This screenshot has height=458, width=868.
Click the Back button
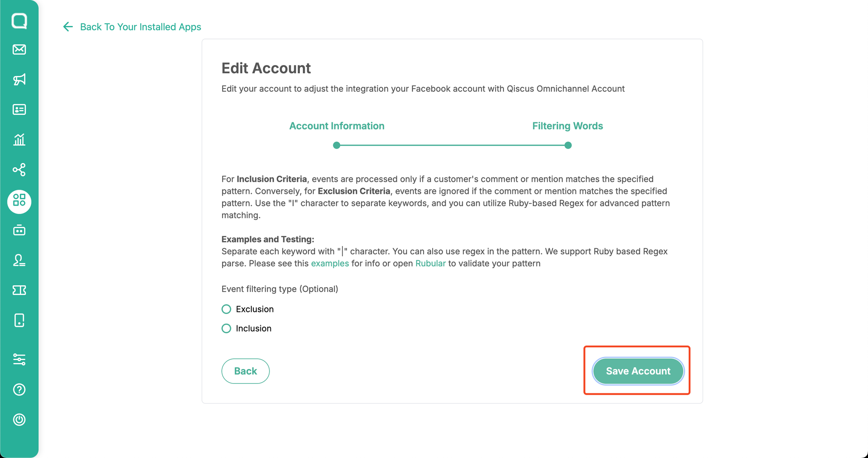(x=246, y=371)
